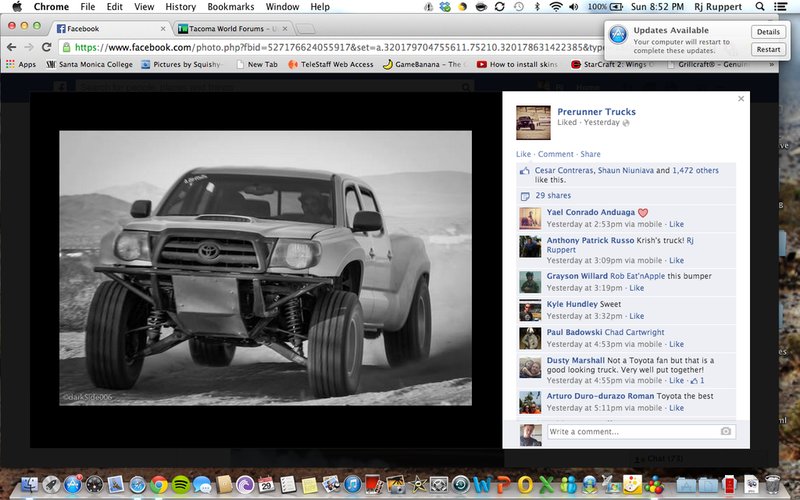Viewport: 800px width, 500px height.
Task: Reload the page with refresh icon
Action: click(x=46, y=47)
